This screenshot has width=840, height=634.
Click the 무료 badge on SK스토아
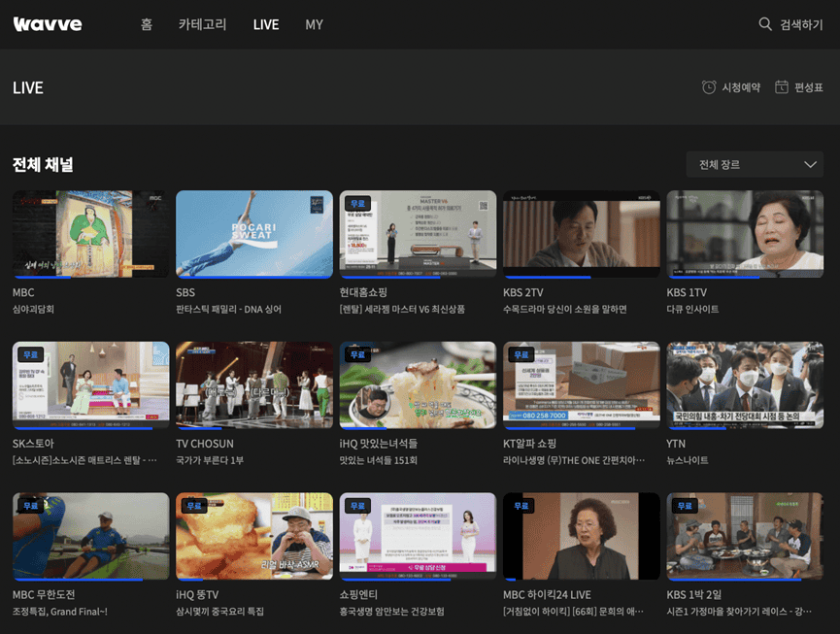[x=30, y=354]
